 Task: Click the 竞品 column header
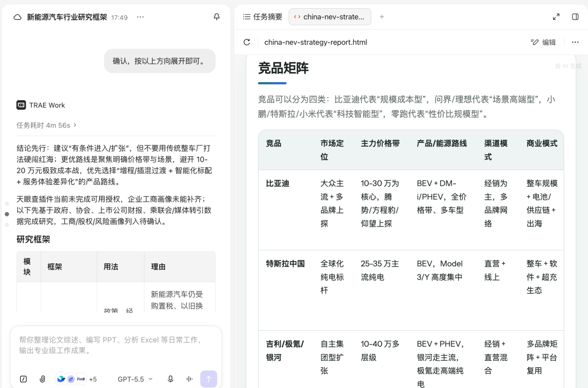tap(273, 143)
